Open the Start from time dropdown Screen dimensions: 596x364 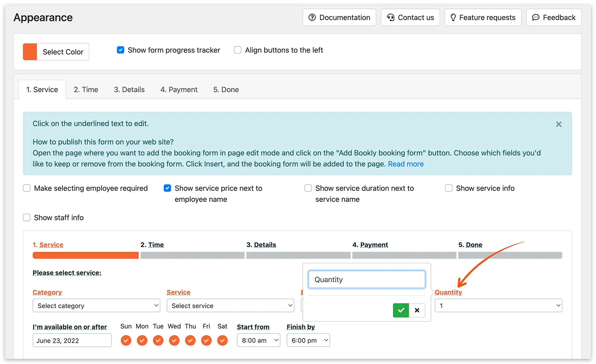pos(258,341)
